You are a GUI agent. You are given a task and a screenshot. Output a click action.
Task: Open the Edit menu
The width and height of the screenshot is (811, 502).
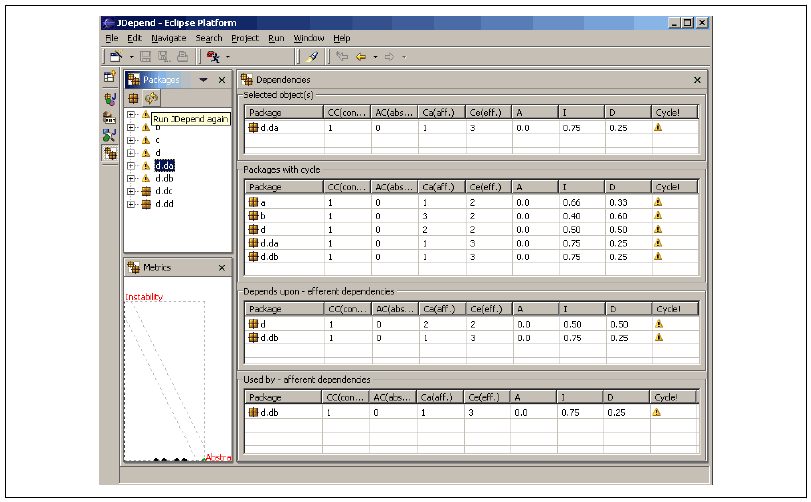[134, 38]
